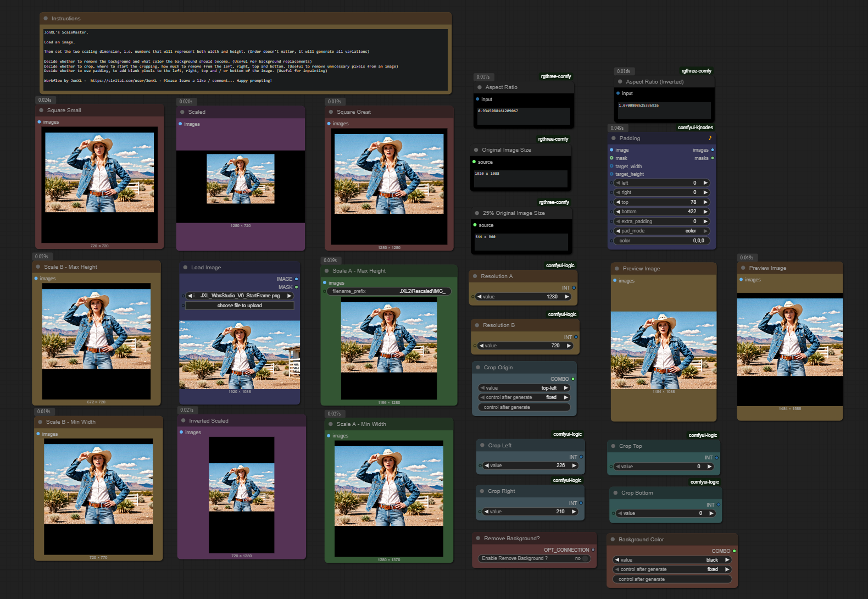Open the pad_mode color dropdown in Padding
This screenshot has width=868, height=599.
click(662, 231)
